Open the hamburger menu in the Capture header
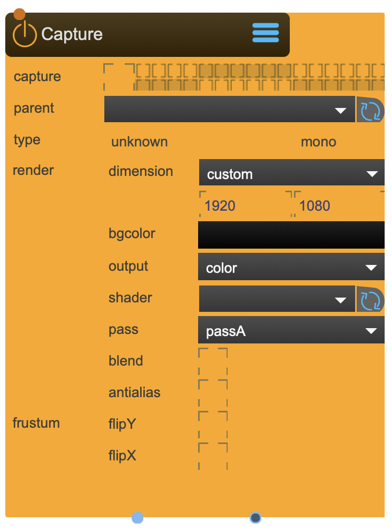 (x=266, y=33)
